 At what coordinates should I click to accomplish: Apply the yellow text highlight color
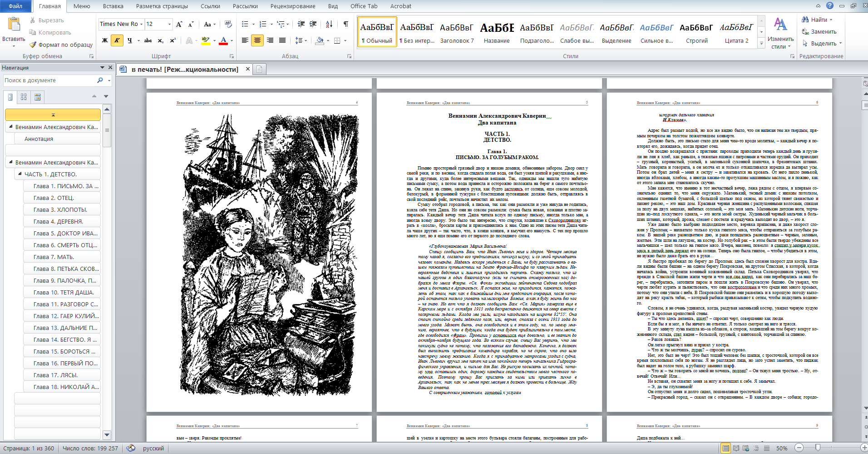tap(206, 40)
